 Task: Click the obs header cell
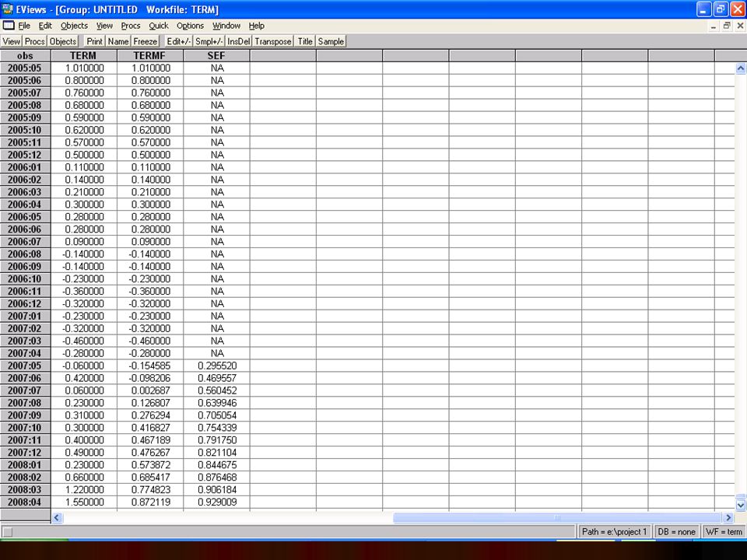coord(25,56)
